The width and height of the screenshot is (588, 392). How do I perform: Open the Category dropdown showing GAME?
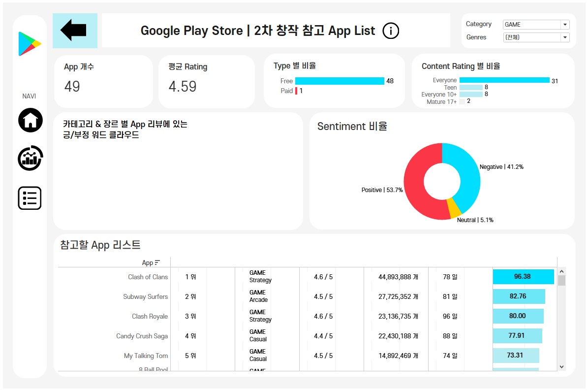coord(536,25)
